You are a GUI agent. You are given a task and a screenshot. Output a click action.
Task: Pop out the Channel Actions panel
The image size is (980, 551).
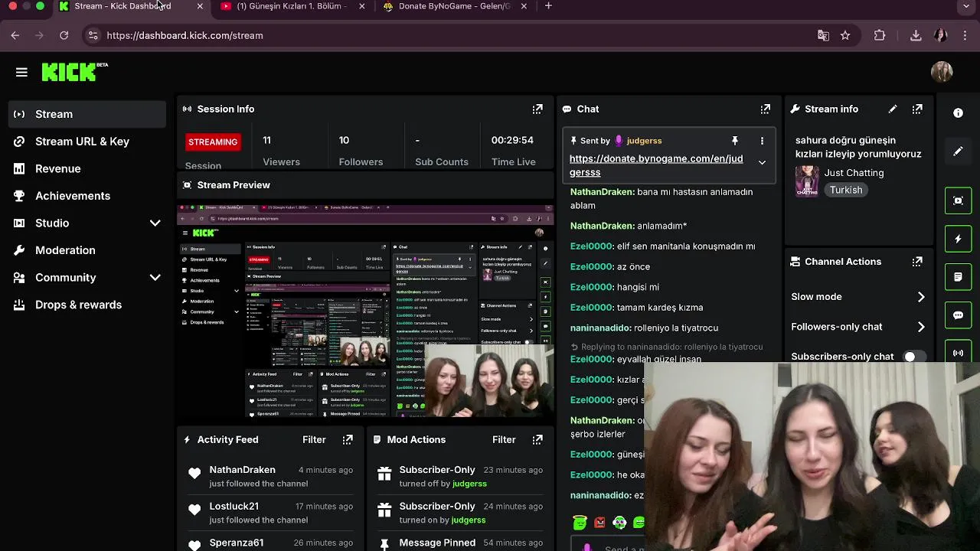(917, 262)
